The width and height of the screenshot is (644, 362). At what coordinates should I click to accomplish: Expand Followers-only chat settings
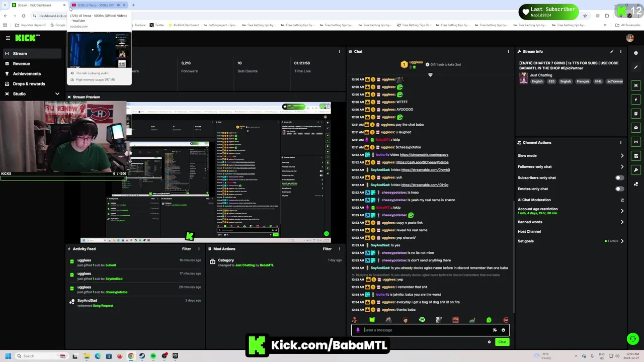pos(622,166)
